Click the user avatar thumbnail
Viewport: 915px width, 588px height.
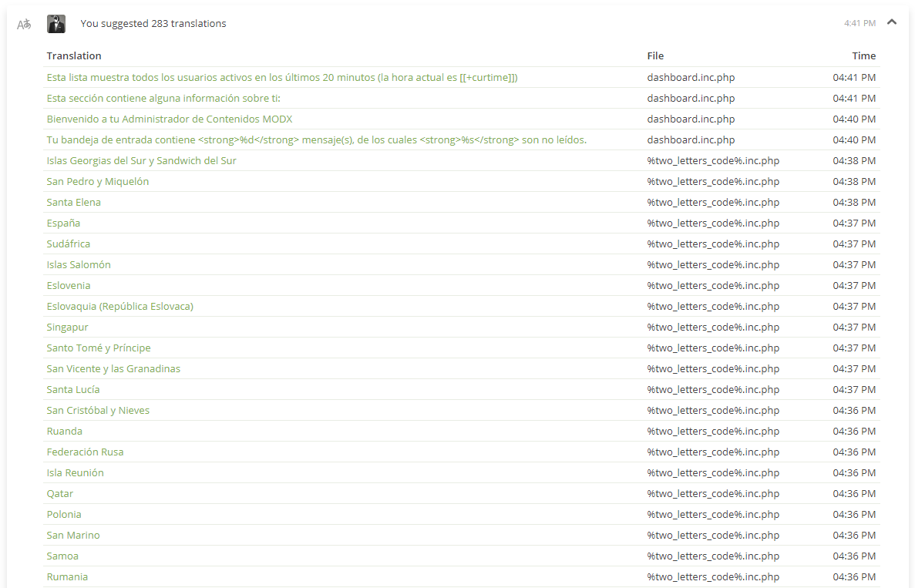[56, 24]
